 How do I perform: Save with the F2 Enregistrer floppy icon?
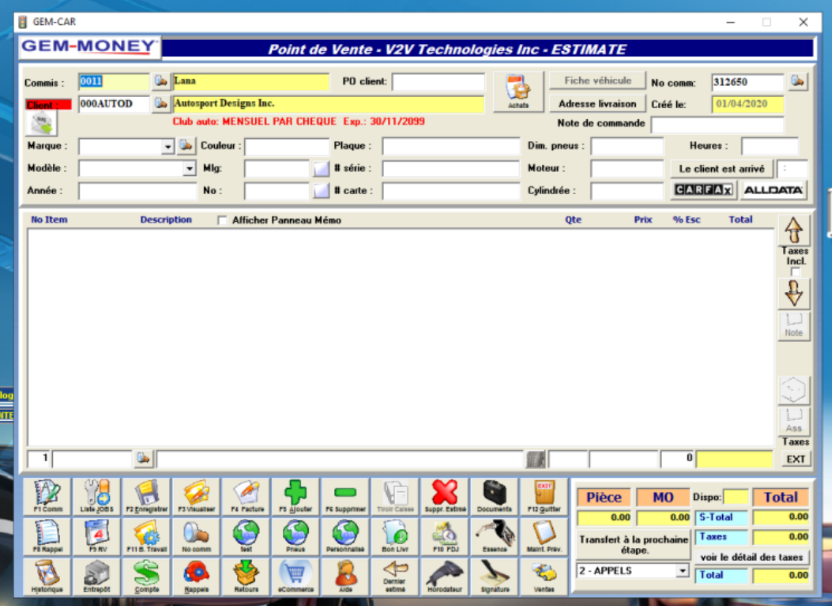tap(146, 496)
